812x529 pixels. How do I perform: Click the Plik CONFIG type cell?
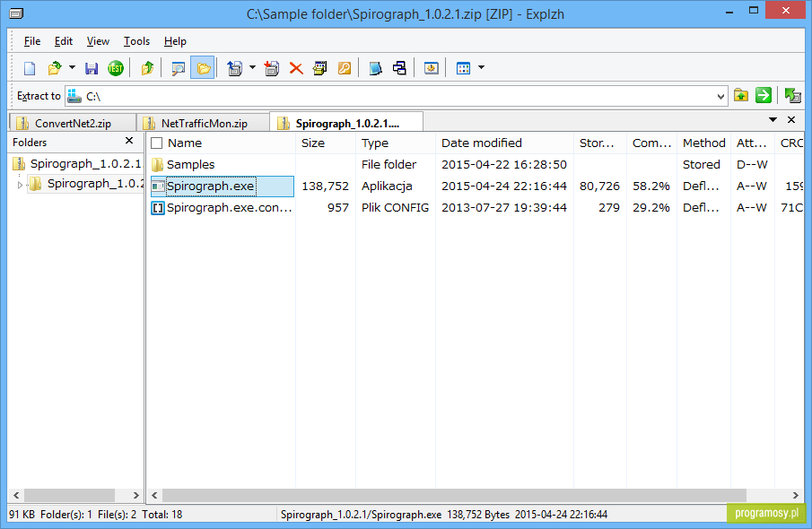click(x=395, y=208)
